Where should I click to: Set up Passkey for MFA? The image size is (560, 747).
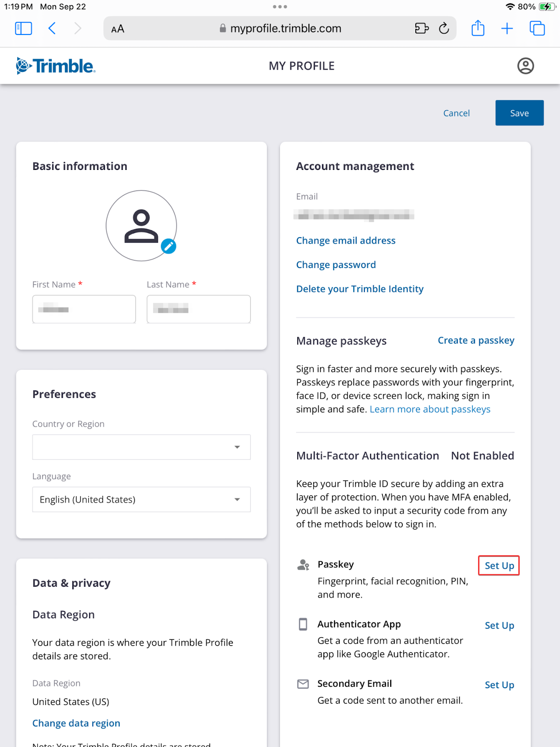[499, 566]
